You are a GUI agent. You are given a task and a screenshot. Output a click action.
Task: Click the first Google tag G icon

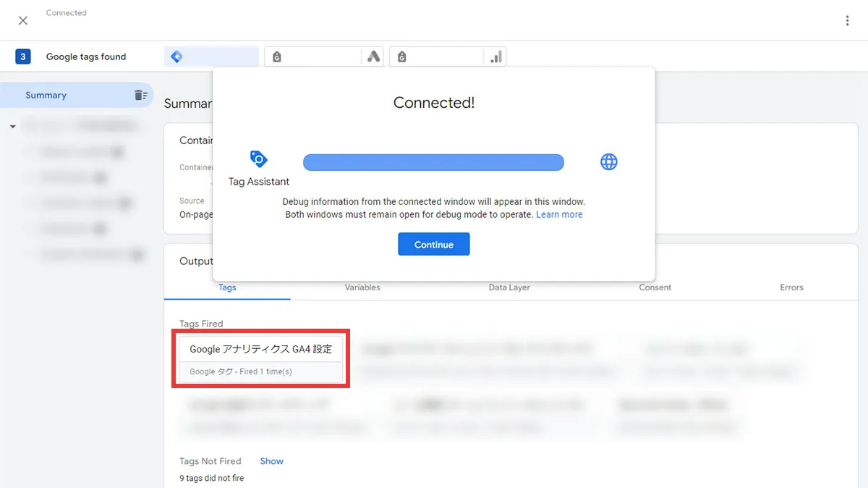[277, 56]
